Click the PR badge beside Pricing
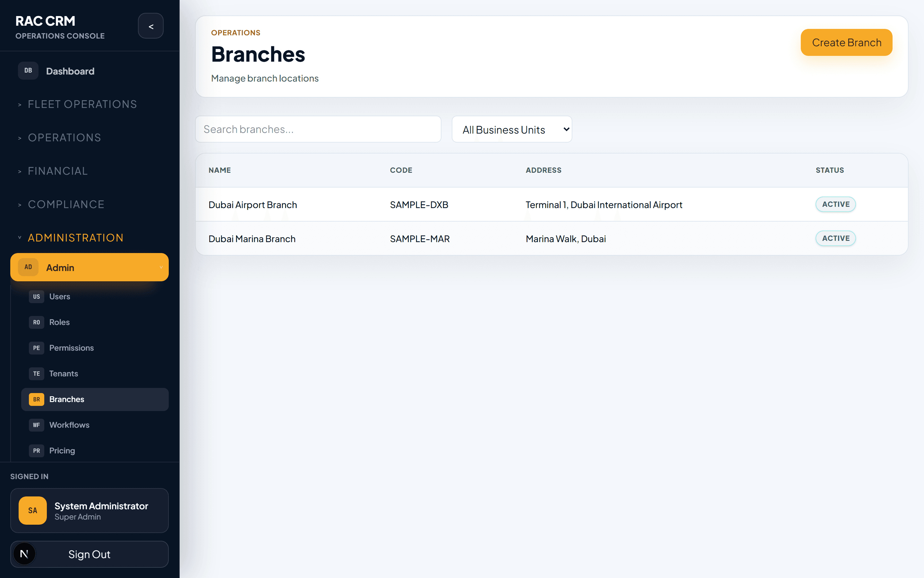924x578 pixels. (x=36, y=451)
